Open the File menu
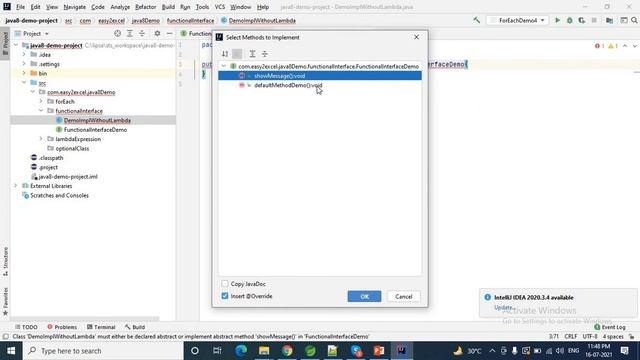Image resolution: width=640 pixels, height=360 pixels. 20,7
